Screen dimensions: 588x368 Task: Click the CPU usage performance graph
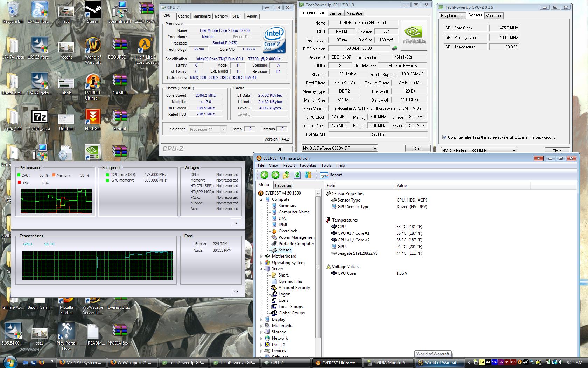[56, 201]
